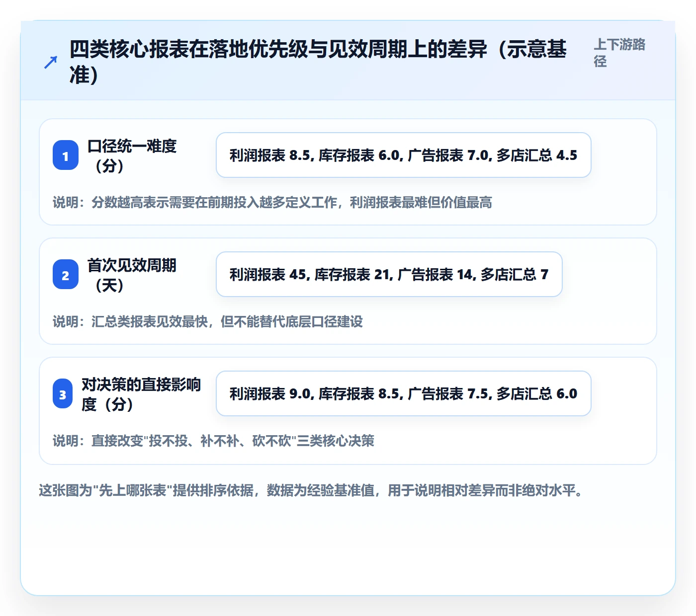Click the 首次见效周期（天） heading
Screen dimensions: 696x616
tap(132, 275)
